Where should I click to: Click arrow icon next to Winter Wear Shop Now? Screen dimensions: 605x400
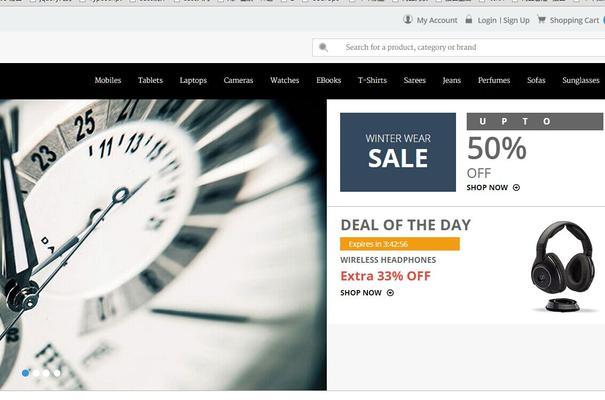(x=516, y=187)
